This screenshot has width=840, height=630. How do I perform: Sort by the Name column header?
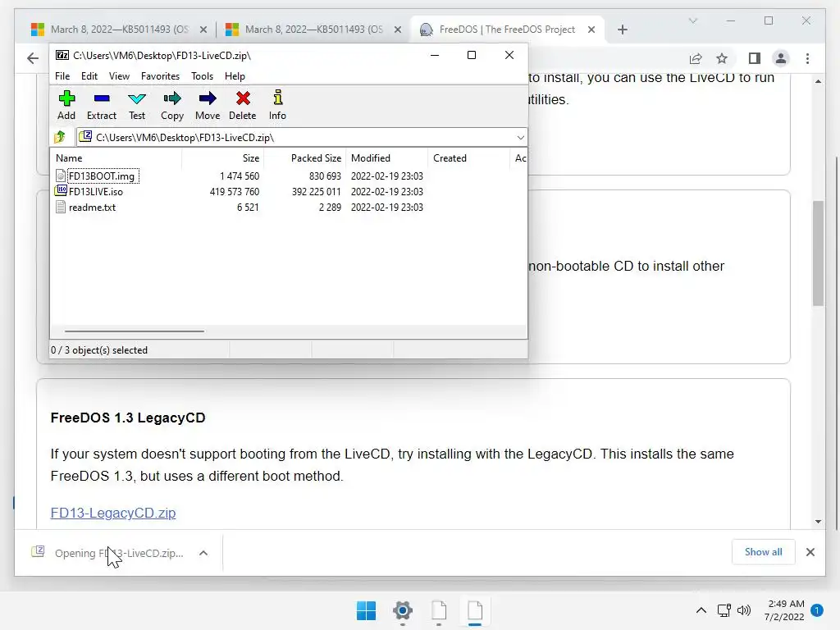click(116, 158)
